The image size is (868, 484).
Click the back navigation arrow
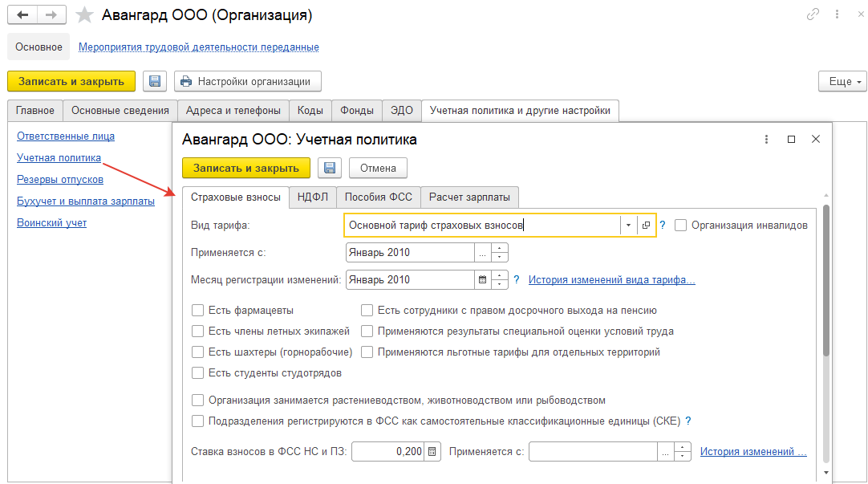tap(22, 15)
